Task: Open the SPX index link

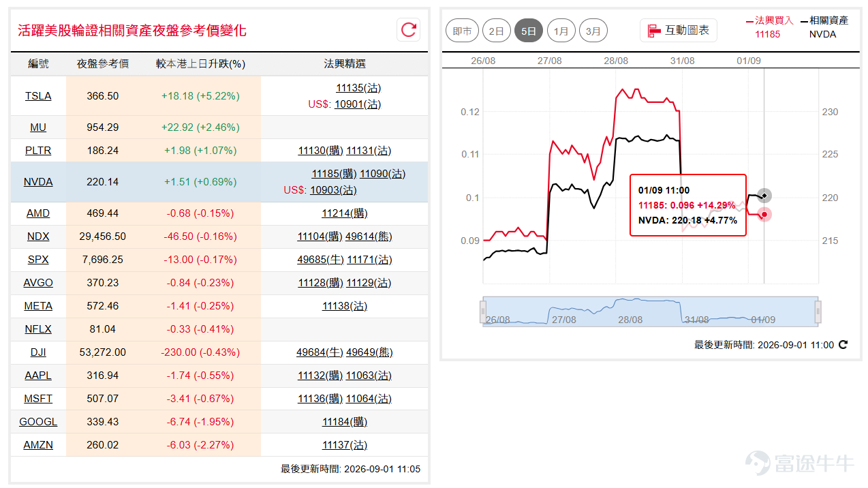Action: point(38,260)
